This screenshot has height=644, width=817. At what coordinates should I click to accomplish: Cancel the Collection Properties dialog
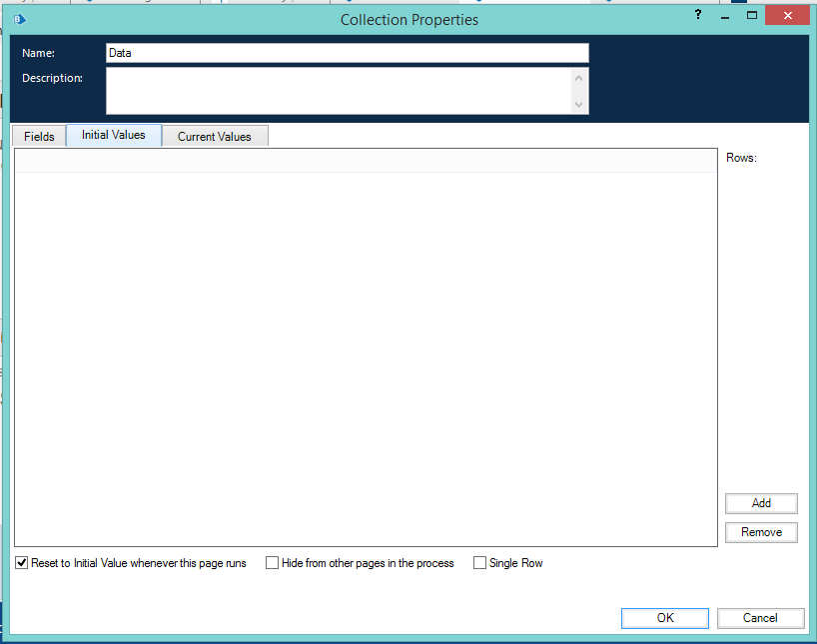pos(760,618)
